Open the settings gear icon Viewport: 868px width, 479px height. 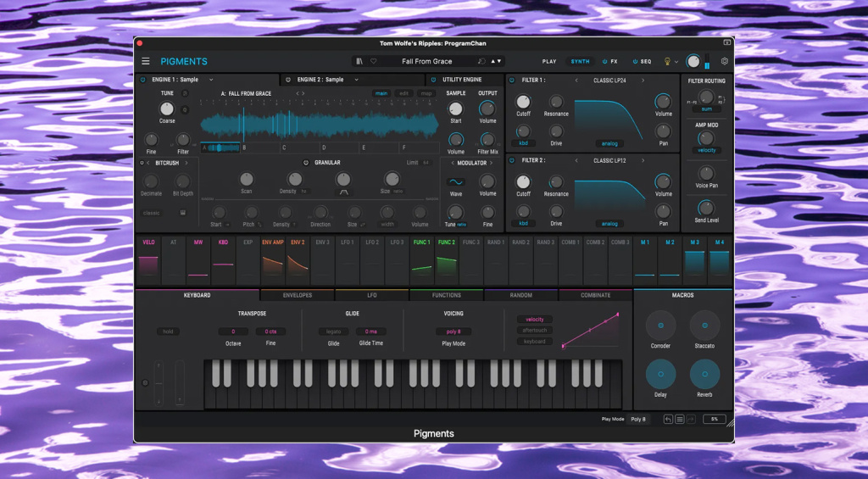[x=724, y=62]
